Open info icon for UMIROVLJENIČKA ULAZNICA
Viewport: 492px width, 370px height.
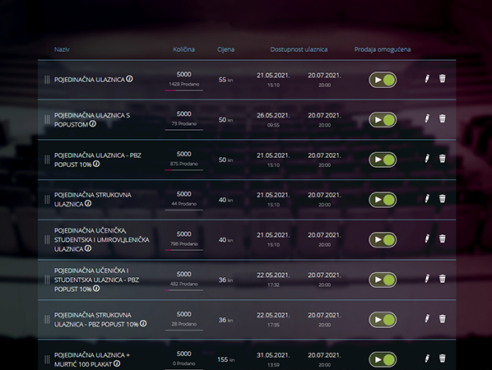coord(88,248)
